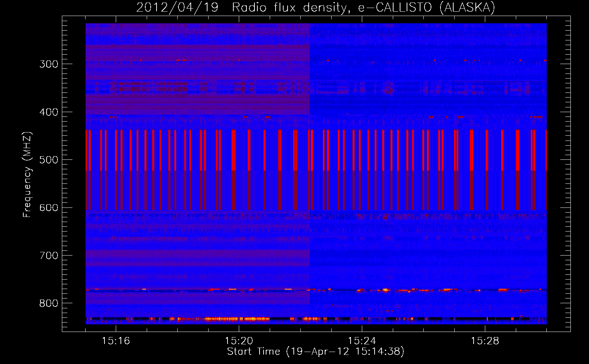
Task: Click the 300 frequency tick label
Action: pyautogui.click(x=49, y=64)
